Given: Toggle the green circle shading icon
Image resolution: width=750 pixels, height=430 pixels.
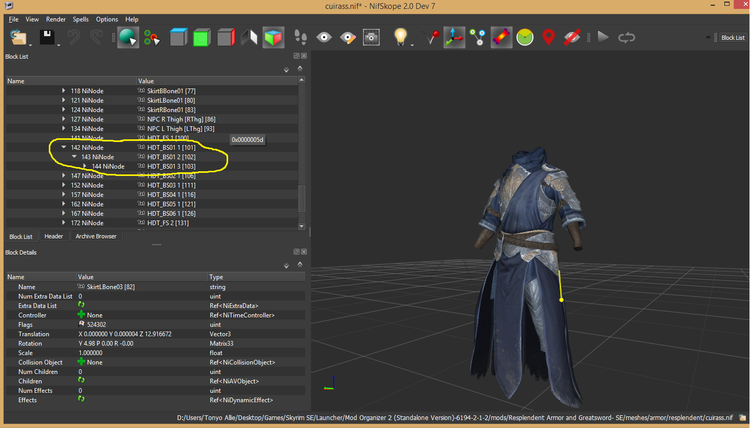Looking at the screenshot, I should 525,37.
